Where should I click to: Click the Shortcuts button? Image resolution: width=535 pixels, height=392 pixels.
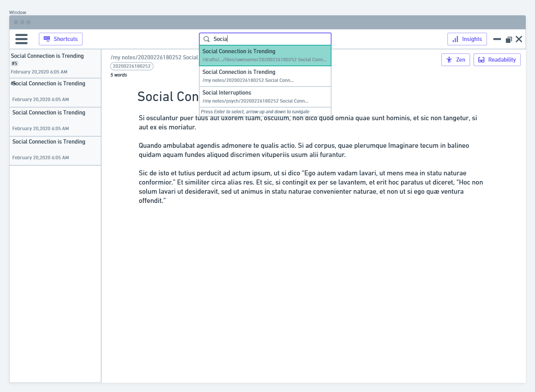click(x=61, y=39)
